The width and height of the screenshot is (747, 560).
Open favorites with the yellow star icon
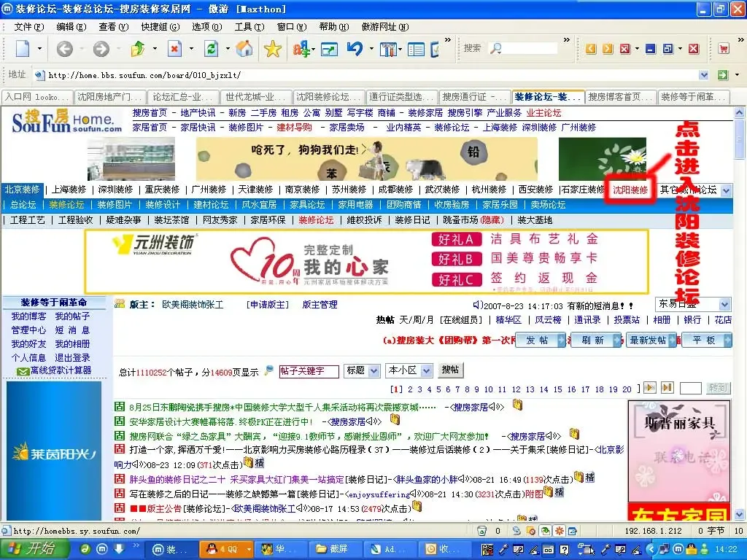tap(273, 49)
